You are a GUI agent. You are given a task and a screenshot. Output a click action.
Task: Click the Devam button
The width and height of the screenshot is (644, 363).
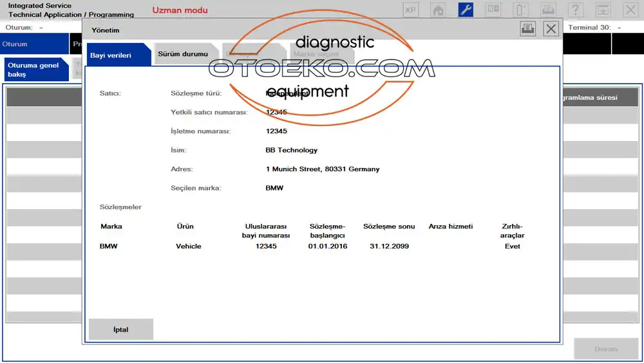(x=606, y=349)
